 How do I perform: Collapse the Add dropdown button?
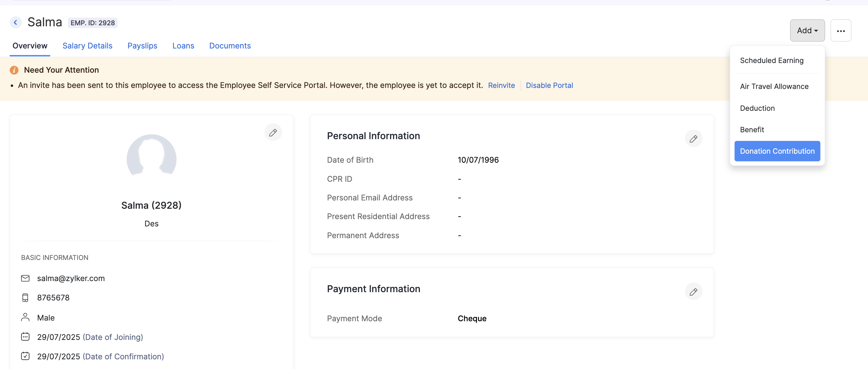807,31
